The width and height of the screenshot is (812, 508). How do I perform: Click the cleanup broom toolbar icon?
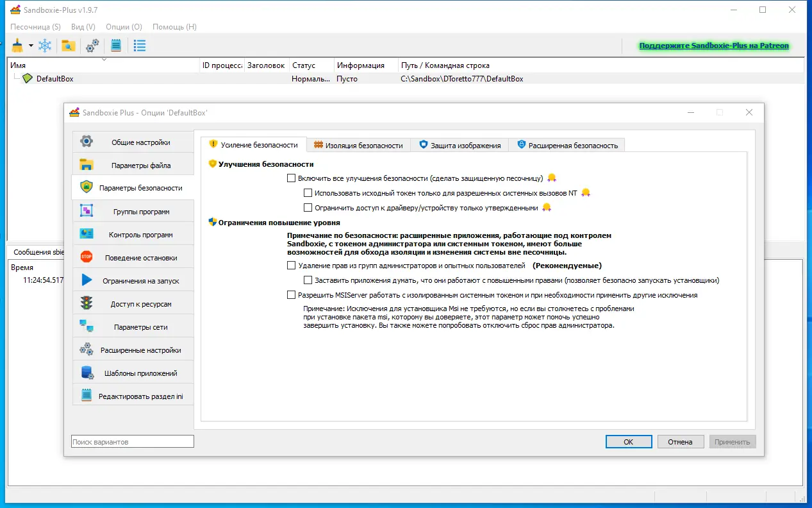coord(17,46)
